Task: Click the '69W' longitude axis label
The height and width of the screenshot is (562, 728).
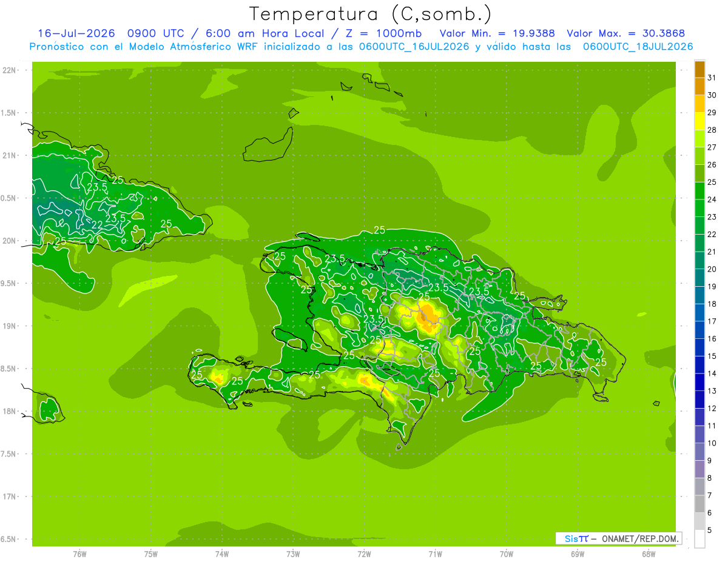Action: click(x=578, y=554)
